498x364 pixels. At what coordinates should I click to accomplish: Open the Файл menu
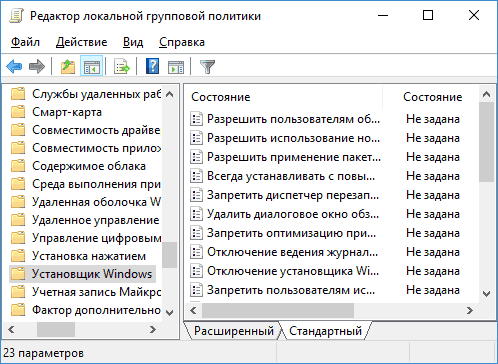pyautogui.click(x=25, y=42)
